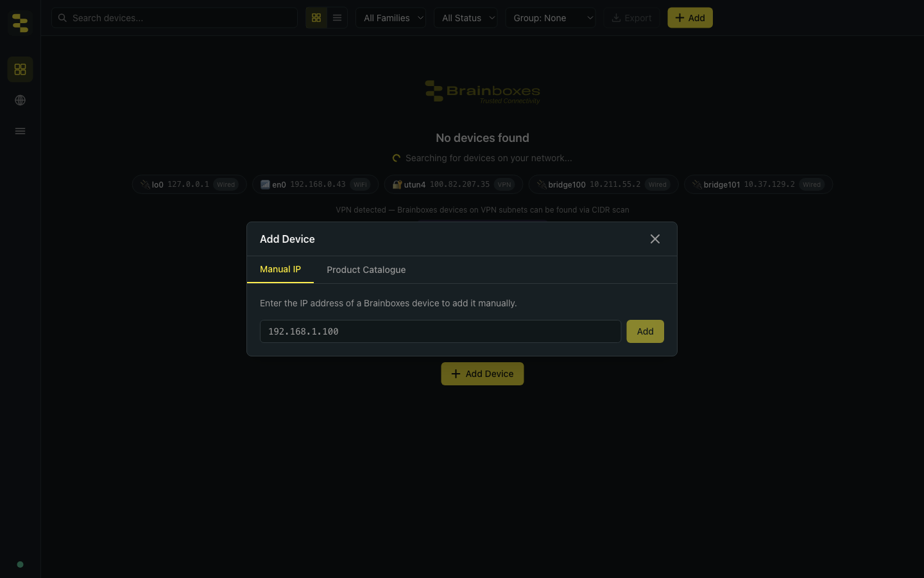Open the devices dashboard sidebar icon
Image resolution: width=924 pixels, height=578 pixels.
click(21, 69)
